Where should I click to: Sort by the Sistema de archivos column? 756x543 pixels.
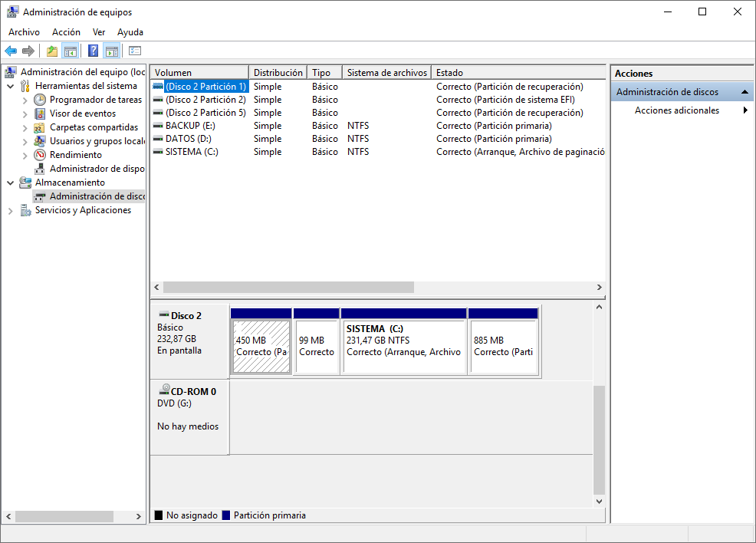coord(386,72)
